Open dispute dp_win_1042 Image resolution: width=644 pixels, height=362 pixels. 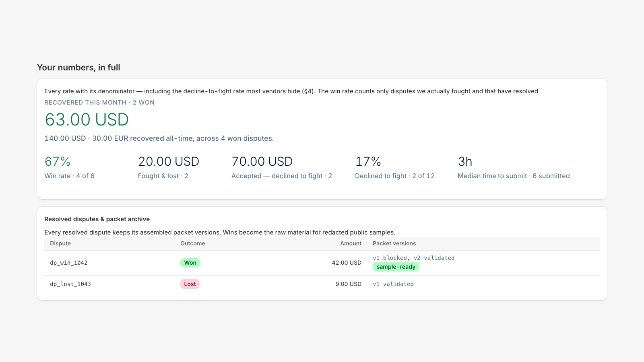click(69, 263)
